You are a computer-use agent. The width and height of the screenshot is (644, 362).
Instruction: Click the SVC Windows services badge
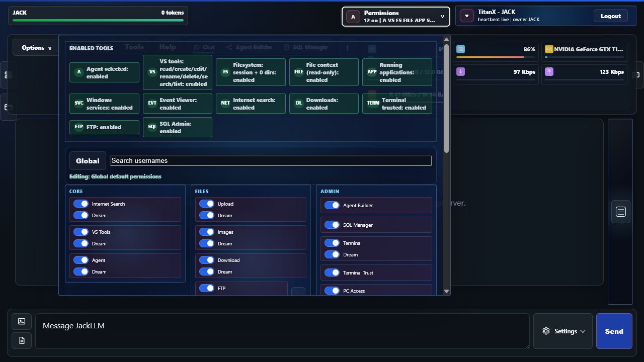[104, 104]
